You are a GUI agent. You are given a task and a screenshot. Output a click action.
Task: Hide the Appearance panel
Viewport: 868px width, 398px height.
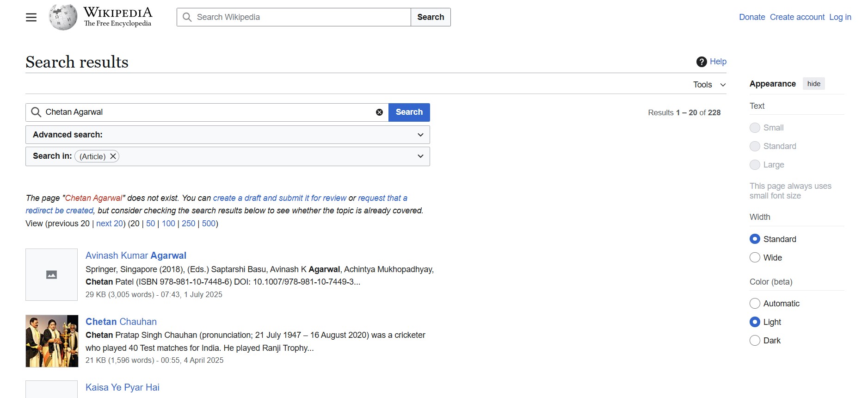813,84
